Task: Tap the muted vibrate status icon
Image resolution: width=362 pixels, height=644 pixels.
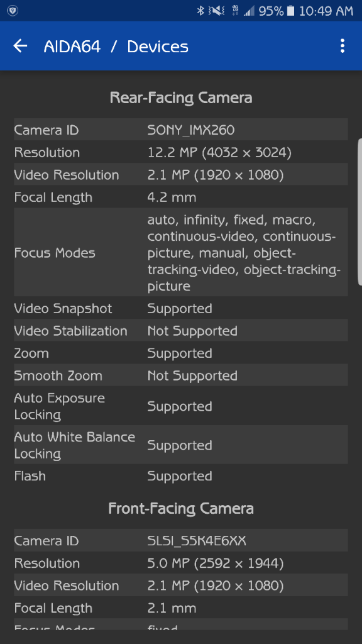Action: point(216,11)
